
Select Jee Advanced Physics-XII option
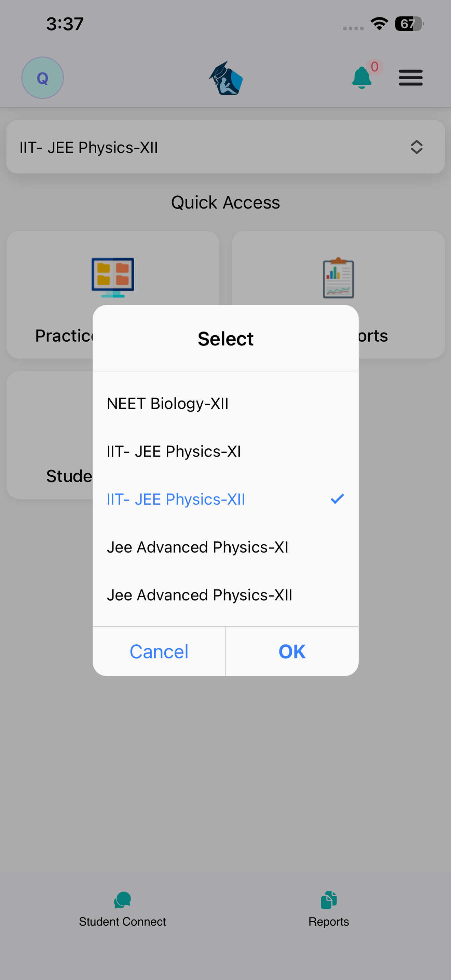click(x=225, y=595)
